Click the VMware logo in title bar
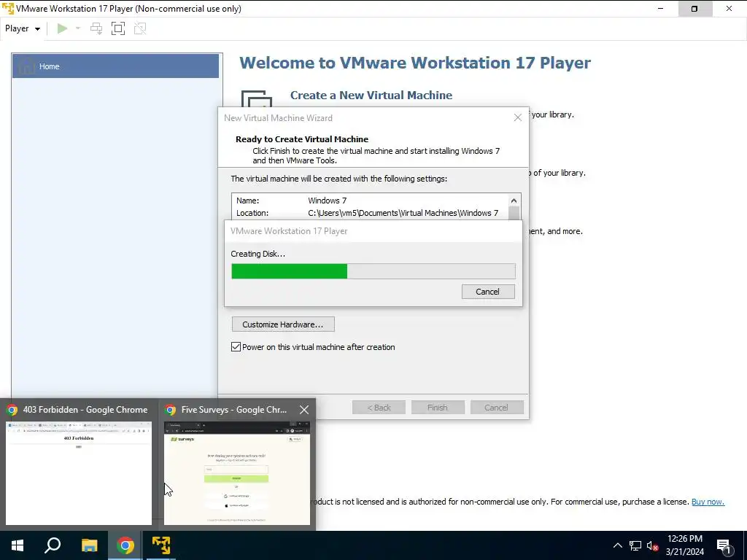Screen dimensions: 747x560 [x=7, y=9]
